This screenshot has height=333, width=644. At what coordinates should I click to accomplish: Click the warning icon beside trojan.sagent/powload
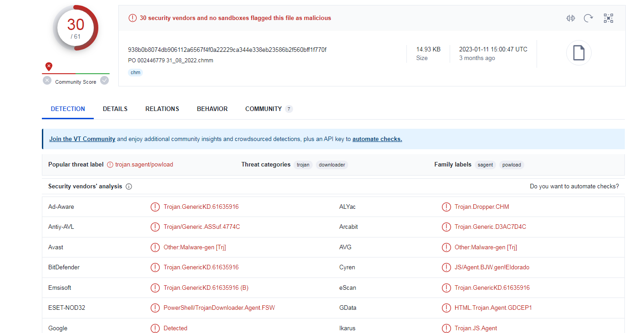(x=110, y=165)
